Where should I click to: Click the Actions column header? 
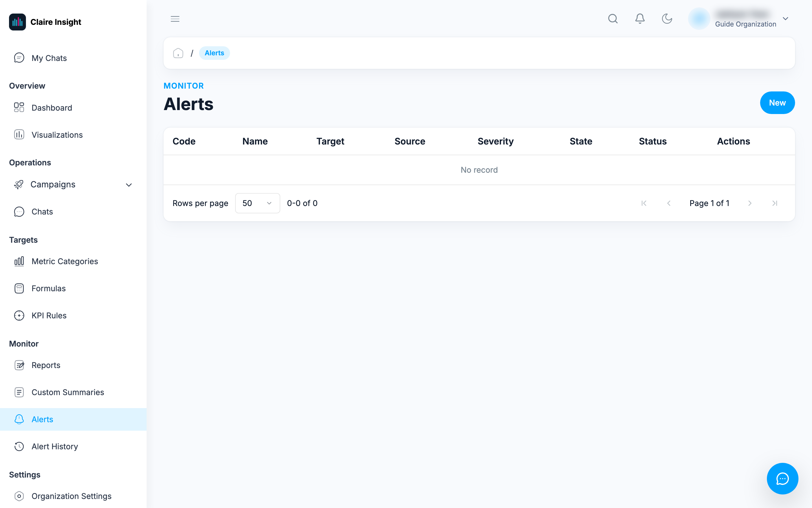734,141
